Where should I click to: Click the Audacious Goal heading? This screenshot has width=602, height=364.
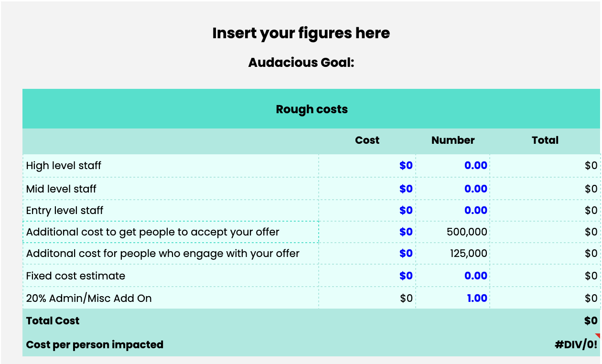[301, 63]
